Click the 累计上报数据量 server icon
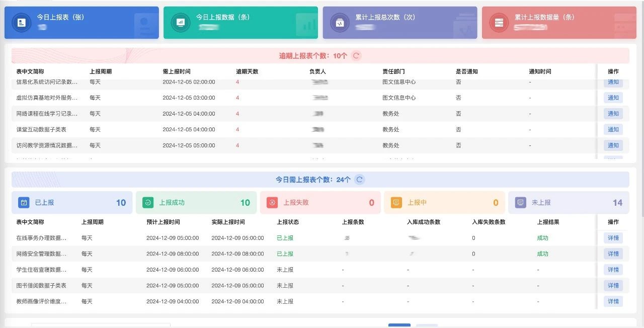The width and height of the screenshot is (644, 328). [499, 23]
